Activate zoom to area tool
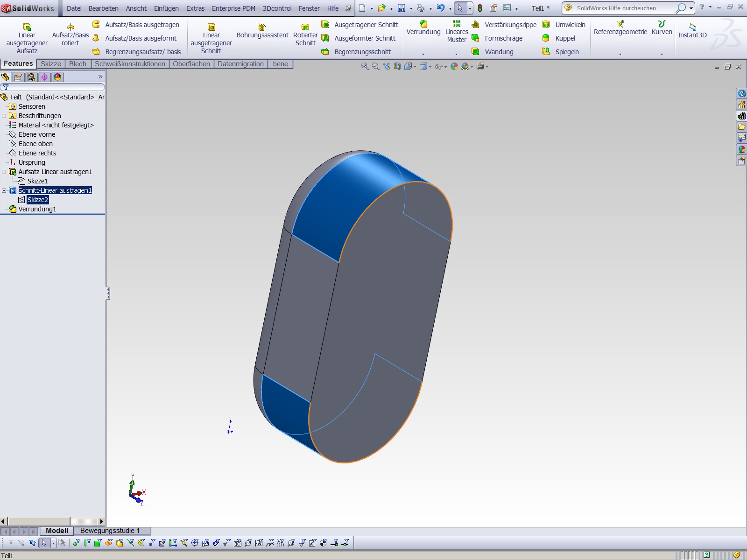Screen dimensions: 747x560 click(x=376, y=67)
